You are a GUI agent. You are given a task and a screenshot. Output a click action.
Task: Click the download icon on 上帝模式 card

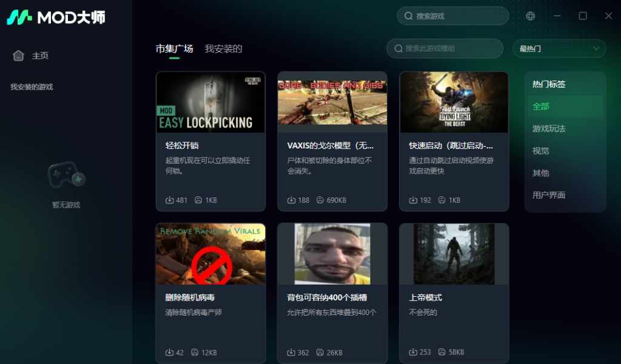pyautogui.click(x=413, y=352)
